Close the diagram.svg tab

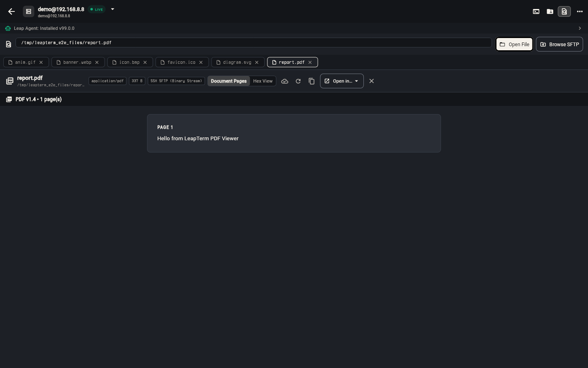click(x=257, y=62)
